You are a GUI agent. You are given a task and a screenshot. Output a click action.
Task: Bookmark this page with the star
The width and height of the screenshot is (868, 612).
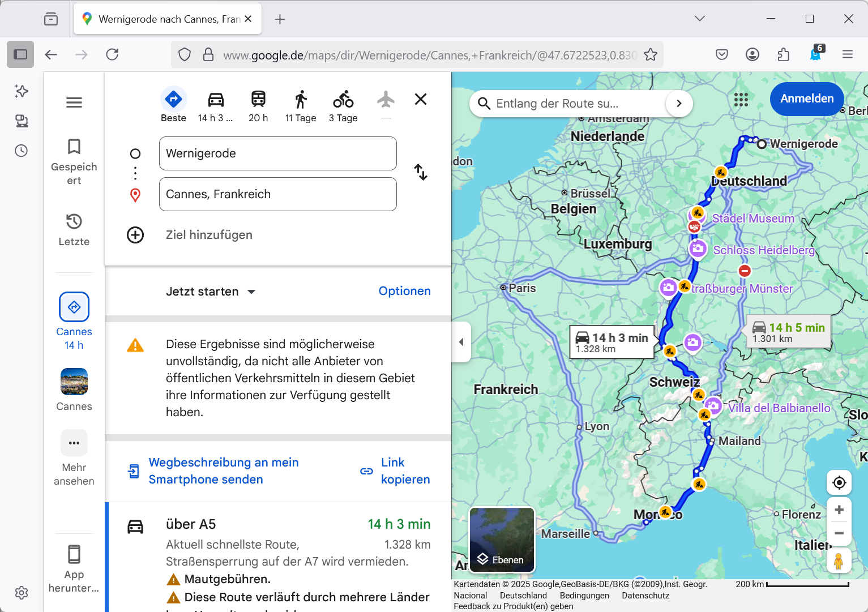click(x=651, y=54)
